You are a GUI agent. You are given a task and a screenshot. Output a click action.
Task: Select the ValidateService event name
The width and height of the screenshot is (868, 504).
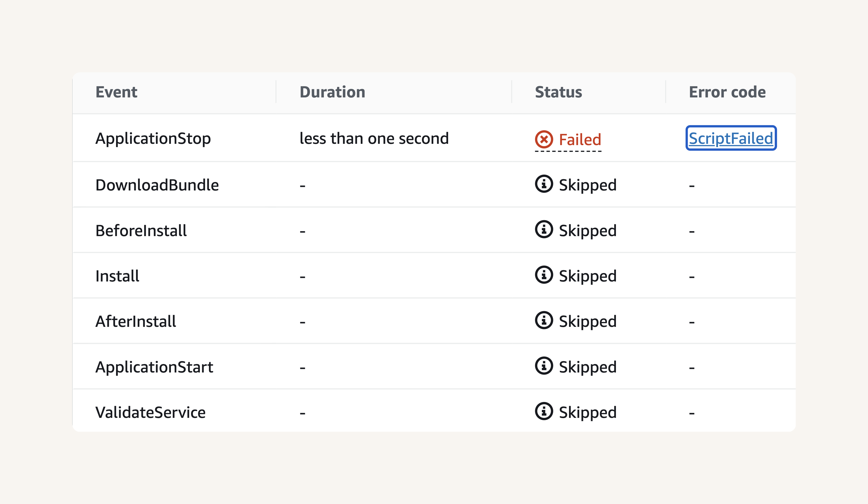(150, 412)
